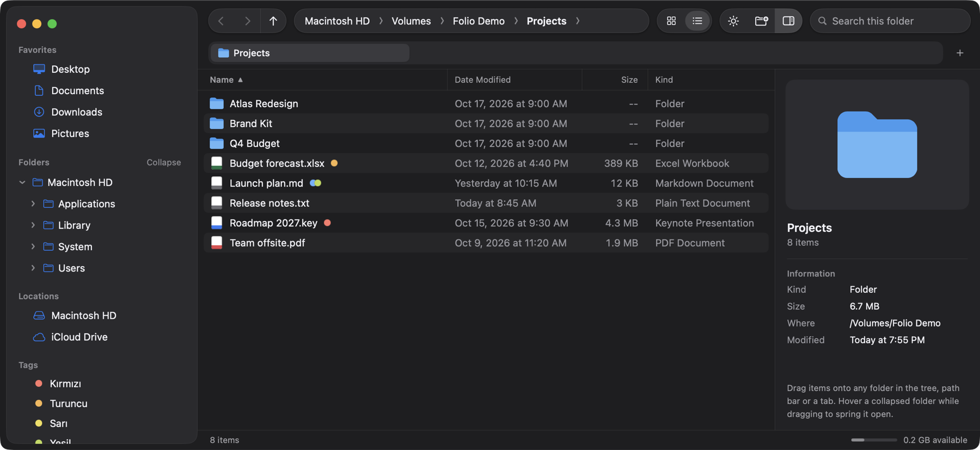Expand the Users folder
This screenshot has height=450, width=980.
[33, 268]
